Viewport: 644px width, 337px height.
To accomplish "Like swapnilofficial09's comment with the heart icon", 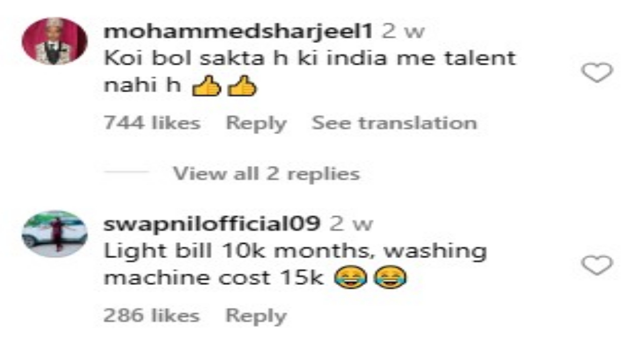I will pyautogui.click(x=597, y=265).
